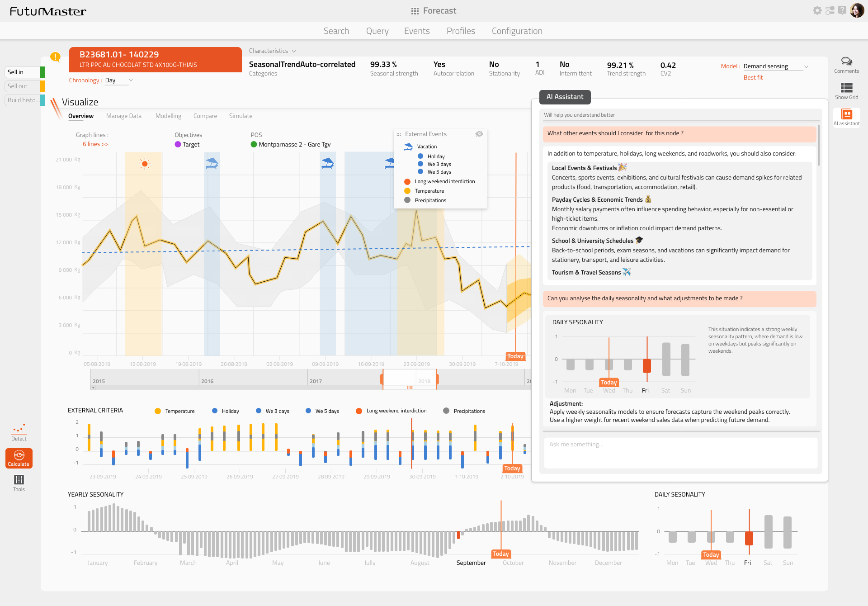This screenshot has width=868, height=606.
Task: Open the Chronology Day dropdown
Action: tap(119, 80)
